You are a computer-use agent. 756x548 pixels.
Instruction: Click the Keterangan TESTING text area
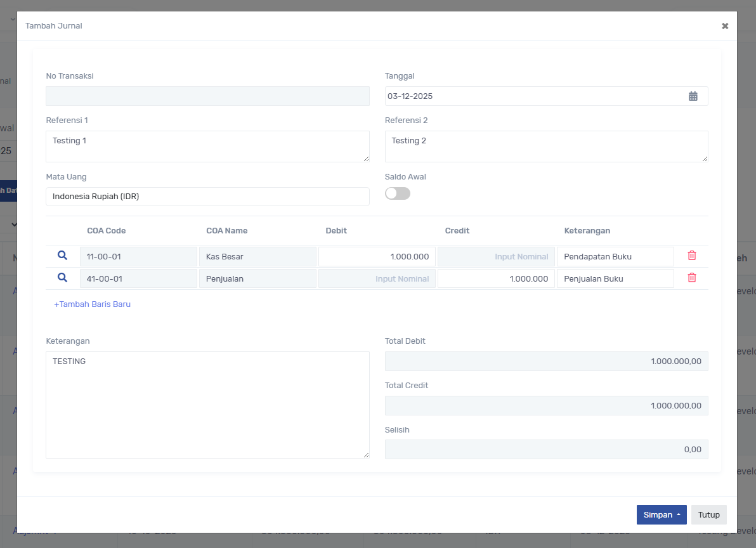[x=207, y=405]
